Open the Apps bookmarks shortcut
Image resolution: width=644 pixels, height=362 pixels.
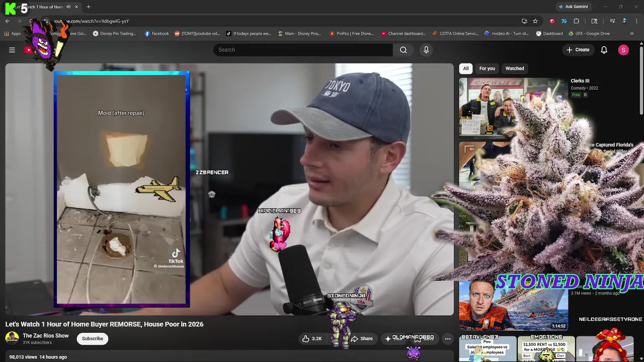click(x=12, y=34)
